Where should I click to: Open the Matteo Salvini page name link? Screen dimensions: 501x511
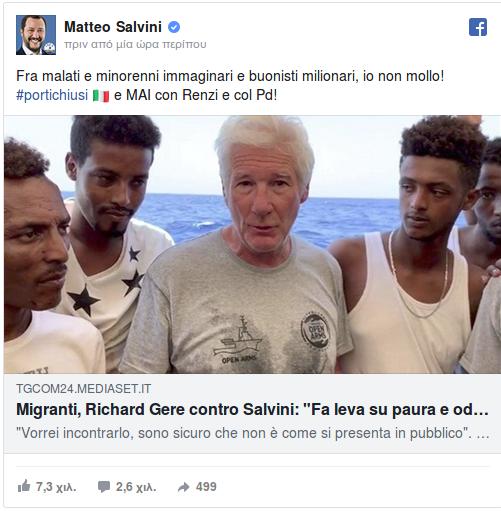click(x=113, y=27)
